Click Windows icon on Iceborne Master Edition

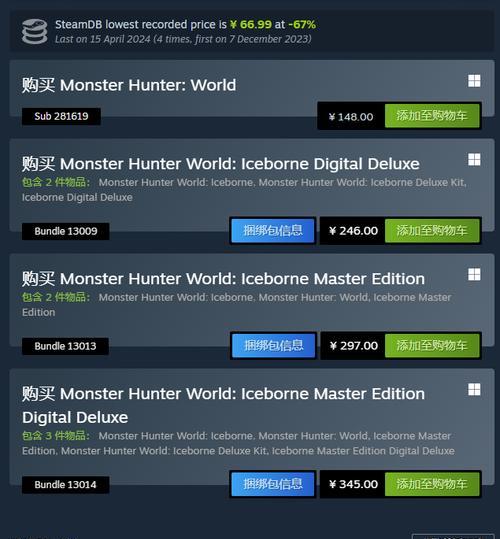(474, 274)
